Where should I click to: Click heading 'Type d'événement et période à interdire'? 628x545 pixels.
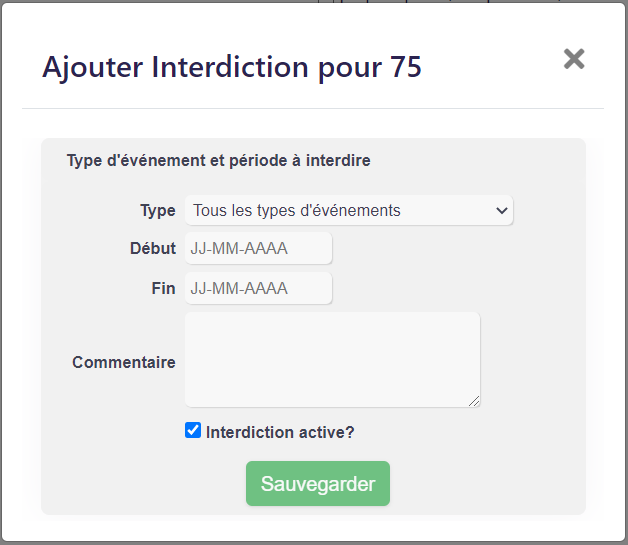219,161
